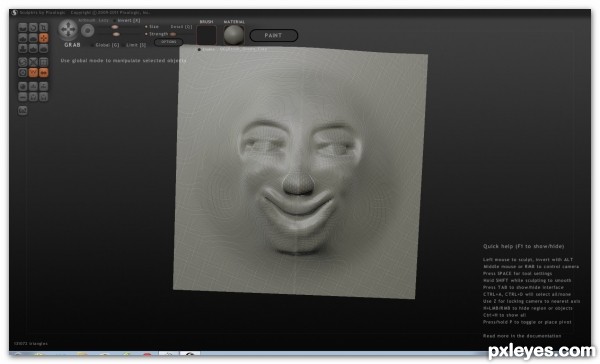Click the Save file icon

44,96
